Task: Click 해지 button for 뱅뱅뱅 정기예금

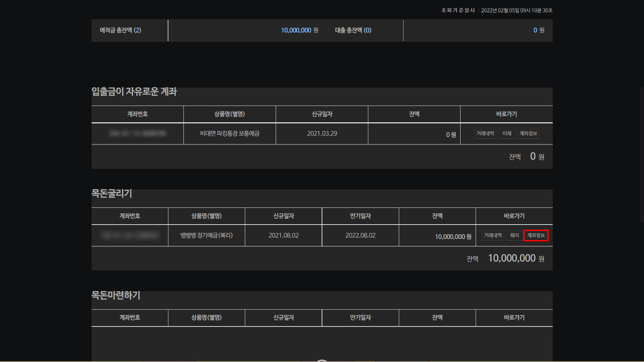Action: coord(514,236)
